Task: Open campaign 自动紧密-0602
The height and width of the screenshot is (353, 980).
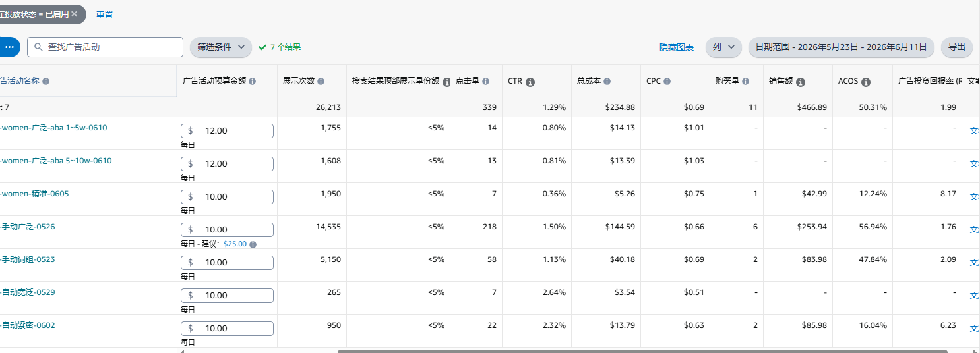Action: pyautogui.click(x=28, y=325)
